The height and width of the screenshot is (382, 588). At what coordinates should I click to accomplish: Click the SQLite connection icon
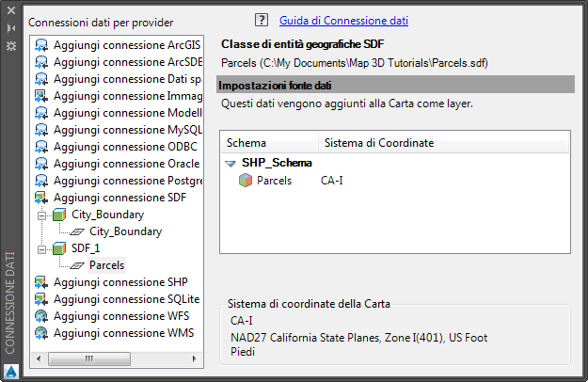[x=40, y=299]
